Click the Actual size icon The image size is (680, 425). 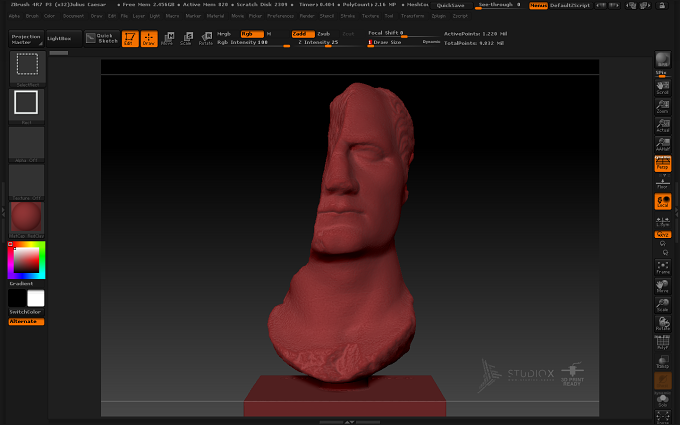[x=663, y=125]
